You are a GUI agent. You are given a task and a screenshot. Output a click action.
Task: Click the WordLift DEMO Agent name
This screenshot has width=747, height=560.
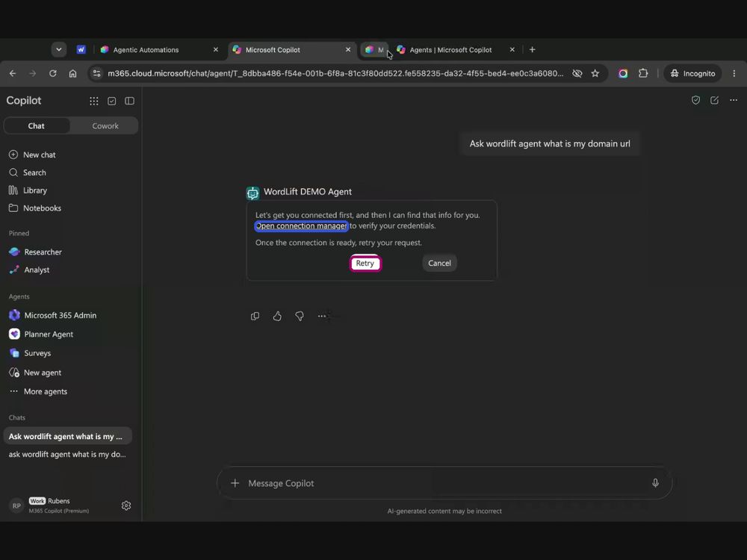click(308, 191)
